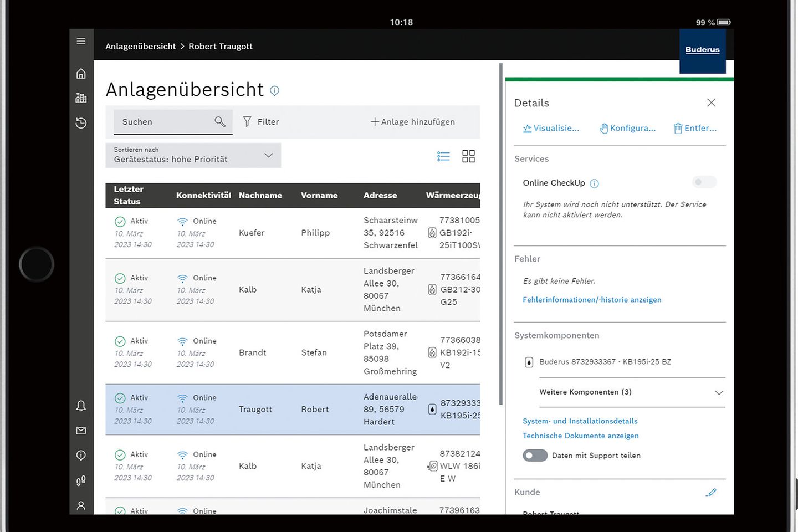Click heat generator icon for KB192i in Brandt row
798x532 pixels.
[432, 352]
